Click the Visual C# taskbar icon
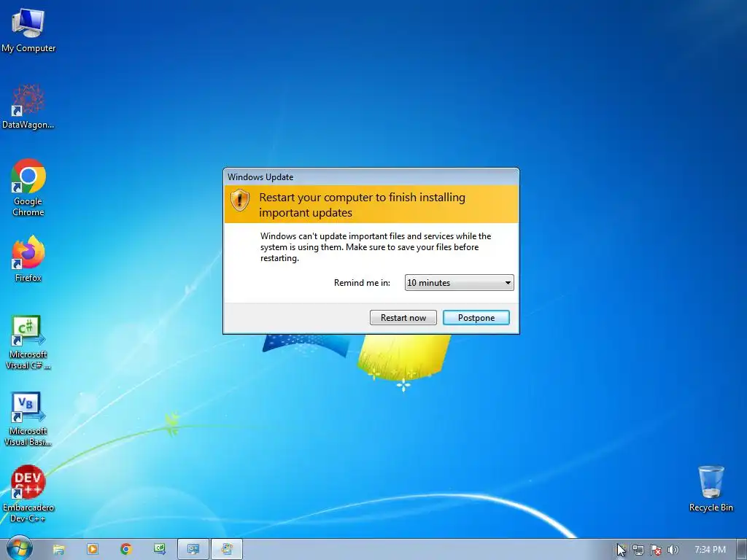747x560 pixels. coord(160,550)
